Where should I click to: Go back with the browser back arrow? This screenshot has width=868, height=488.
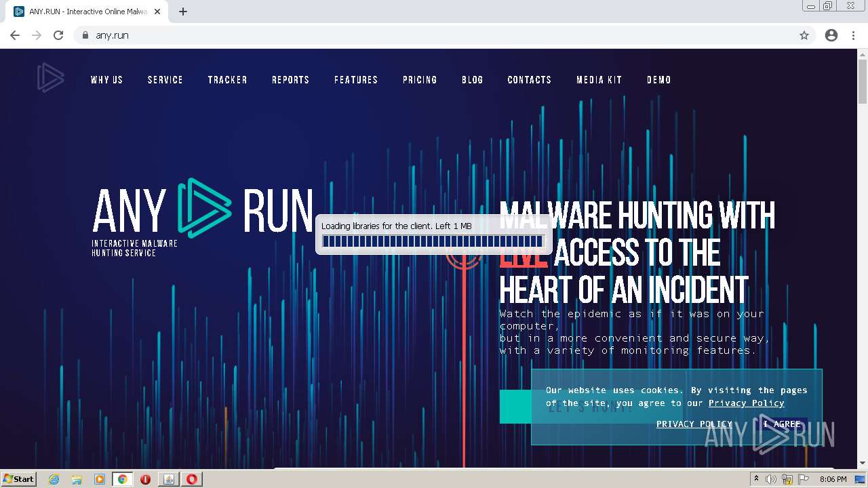(x=15, y=35)
